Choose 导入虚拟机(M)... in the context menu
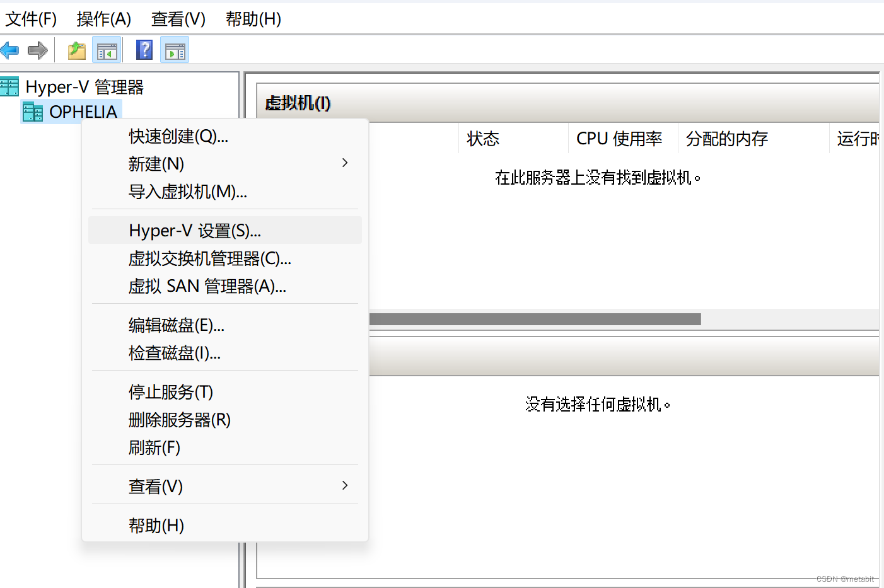This screenshot has height=588, width=884. click(225, 192)
